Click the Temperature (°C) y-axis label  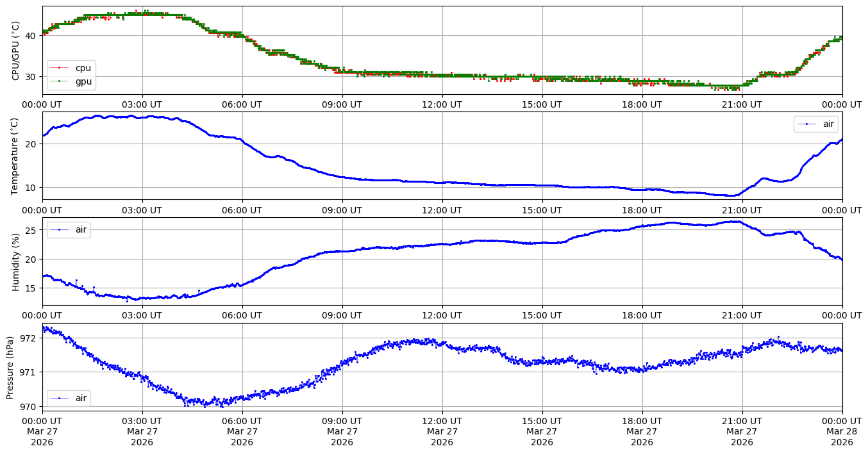pyautogui.click(x=16, y=156)
